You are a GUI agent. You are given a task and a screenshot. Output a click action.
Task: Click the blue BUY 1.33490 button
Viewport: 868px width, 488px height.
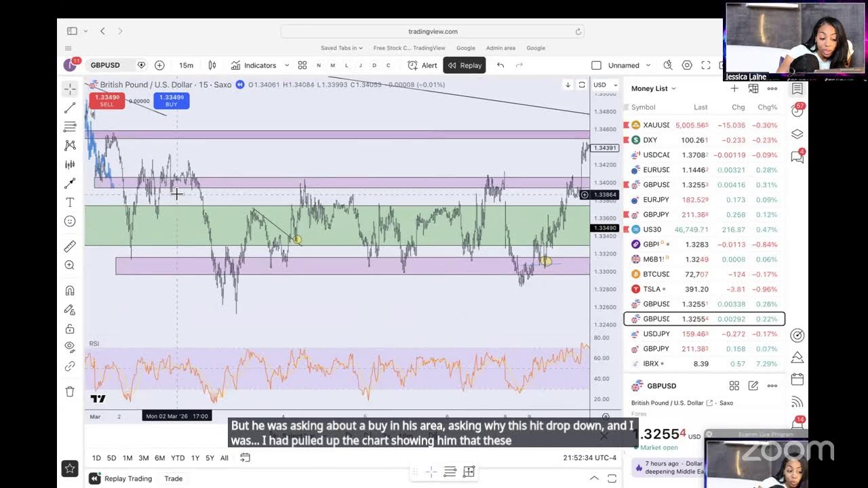[171, 100]
